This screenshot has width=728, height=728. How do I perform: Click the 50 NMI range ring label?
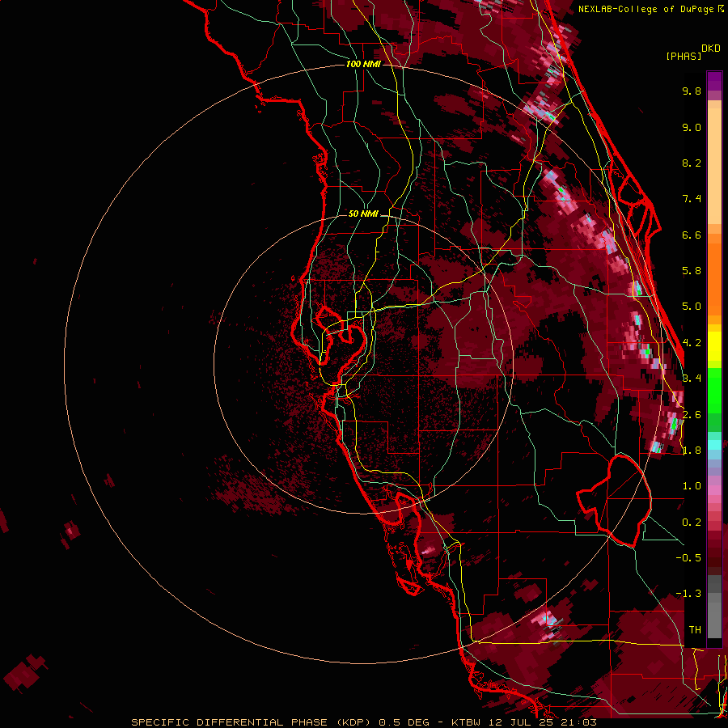pos(363,214)
